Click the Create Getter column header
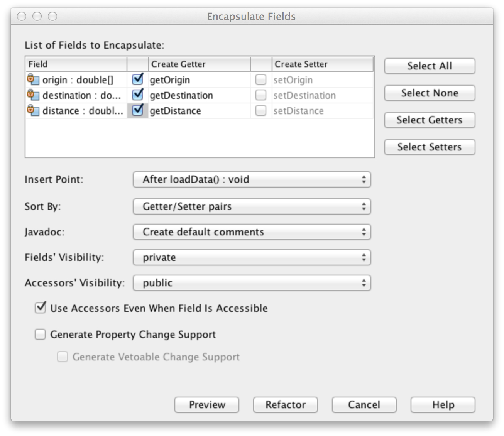The height and width of the screenshot is (436, 504). point(200,64)
